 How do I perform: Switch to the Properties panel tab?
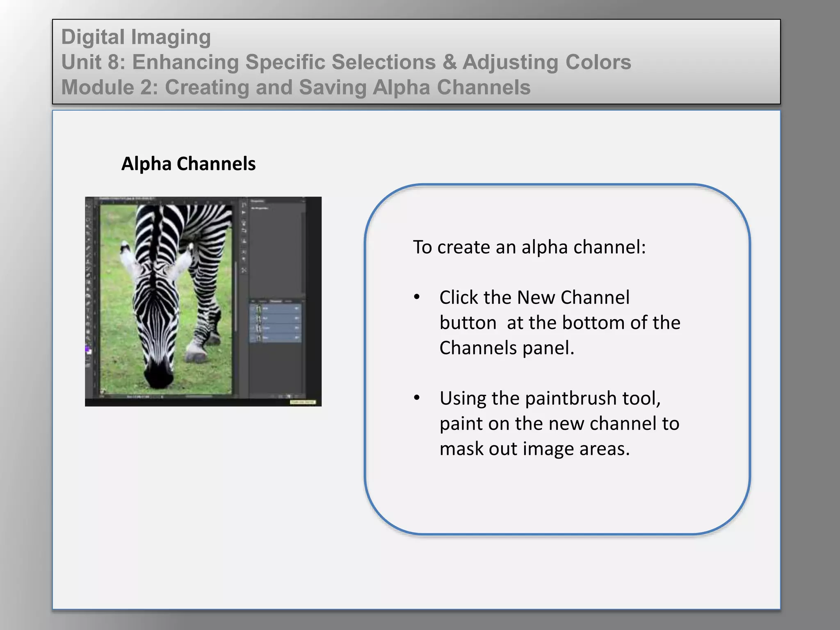(258, 201)
